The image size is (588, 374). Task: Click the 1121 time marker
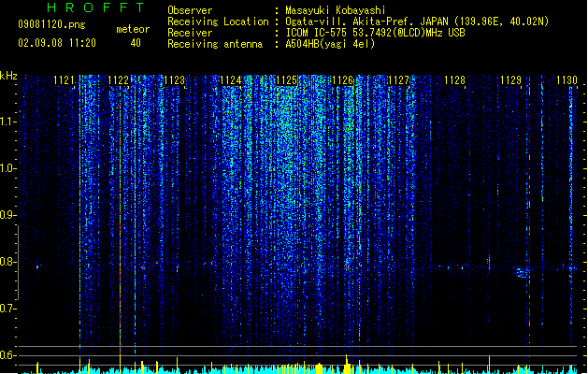tap(64, 80)
